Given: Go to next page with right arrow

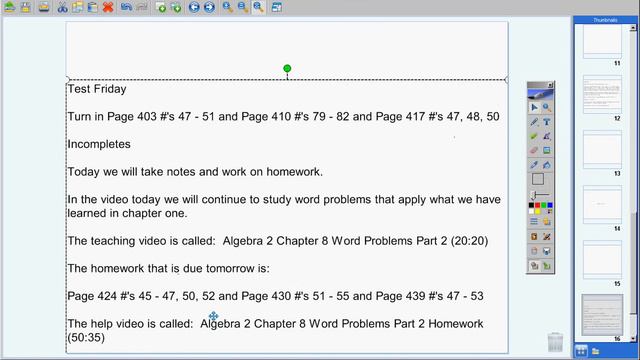Looking at the screenshot, I should [x=209, y=7].
